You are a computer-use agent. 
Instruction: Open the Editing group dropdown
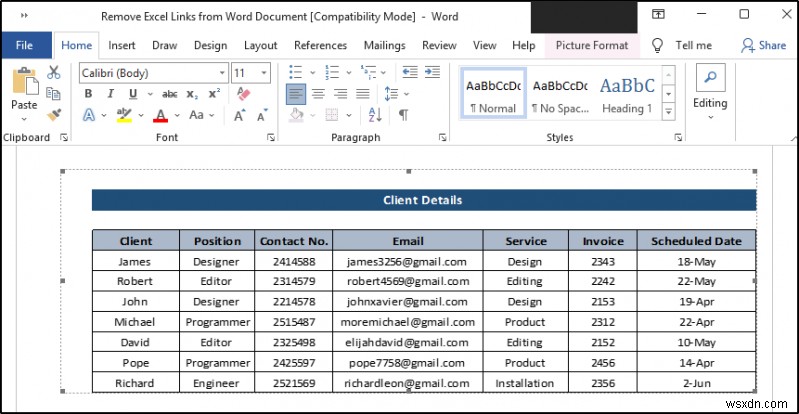[710, 93]
